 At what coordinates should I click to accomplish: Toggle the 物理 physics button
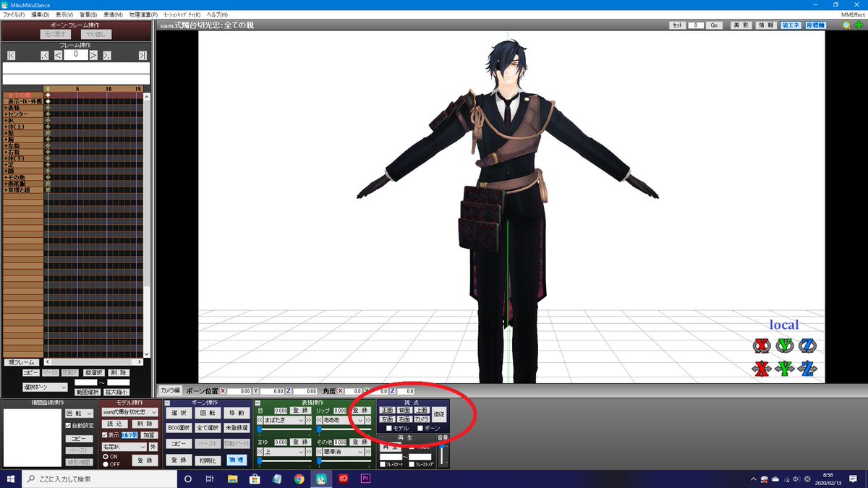(237, 460)
